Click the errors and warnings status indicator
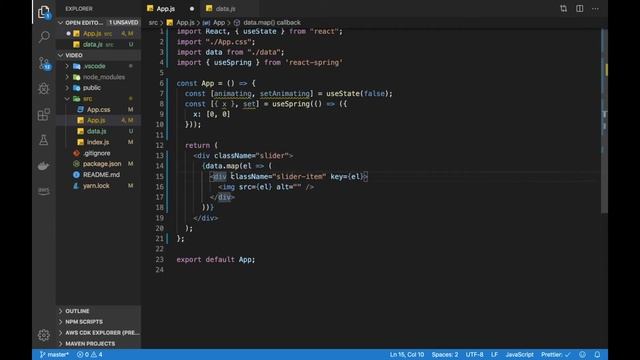This screenshot has height=360, width=640. pyautogui.click(x=90, y=354)
